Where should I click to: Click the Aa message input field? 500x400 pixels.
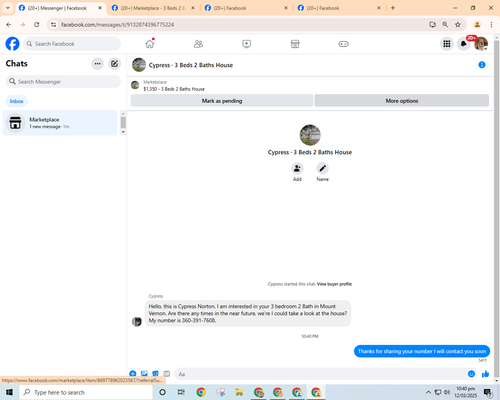[x=320, y=374]
